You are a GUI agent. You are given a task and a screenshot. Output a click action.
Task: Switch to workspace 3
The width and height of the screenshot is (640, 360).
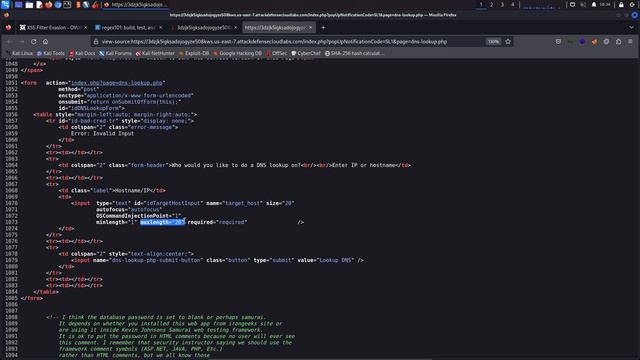click(502, 4)
